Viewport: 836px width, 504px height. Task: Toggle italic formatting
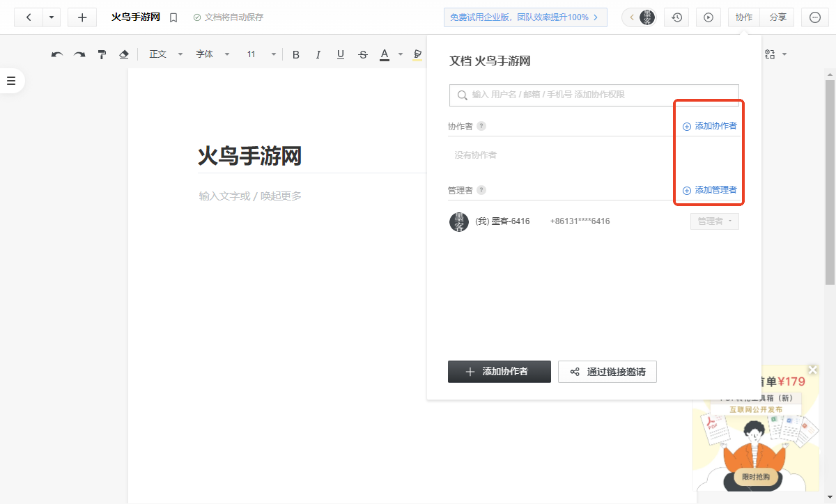(318, 54)
